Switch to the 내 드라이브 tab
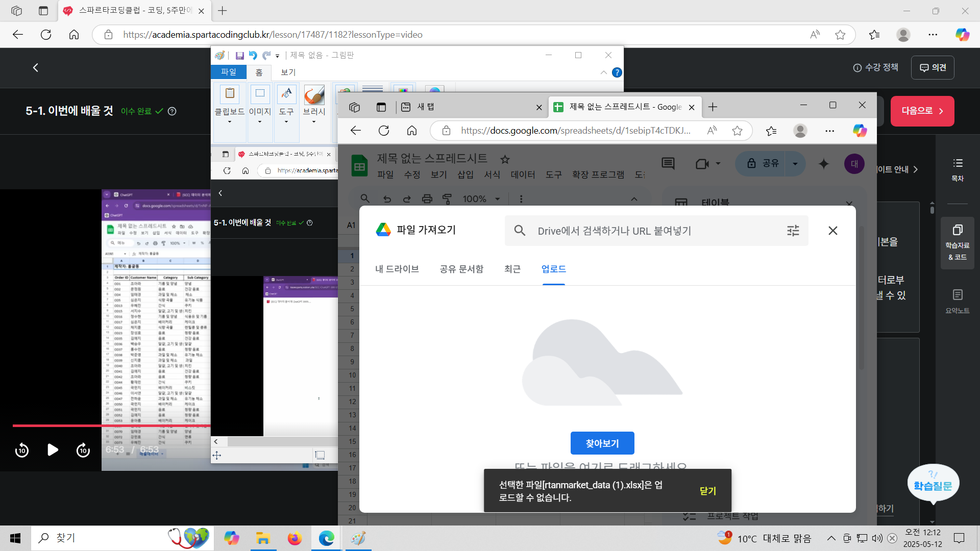Viewport: 980px width, 551px height. (x=397, y=269)
